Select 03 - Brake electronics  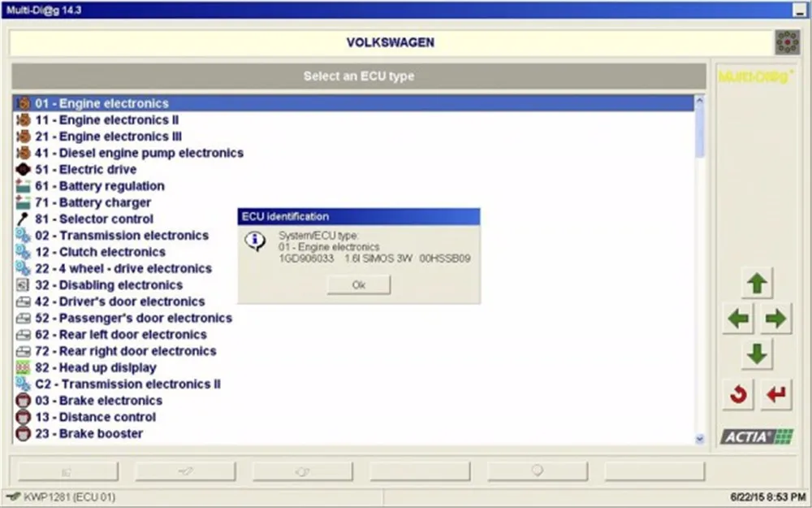point(354,401)
